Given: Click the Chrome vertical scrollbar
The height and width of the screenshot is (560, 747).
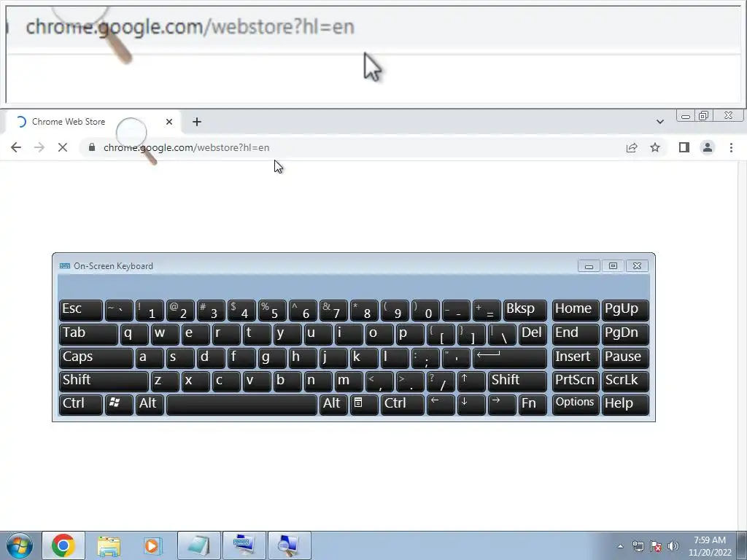Looking at the screenshot, I should (x=743, y=345).
